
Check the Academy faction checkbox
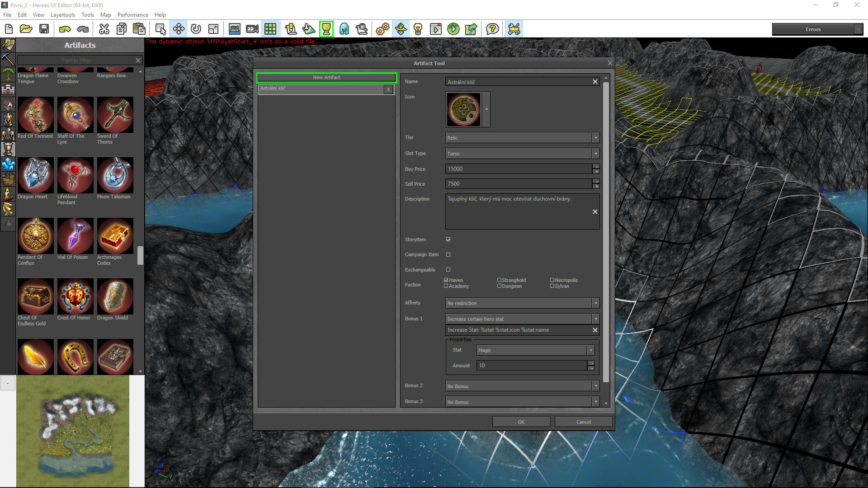(446, 286)
